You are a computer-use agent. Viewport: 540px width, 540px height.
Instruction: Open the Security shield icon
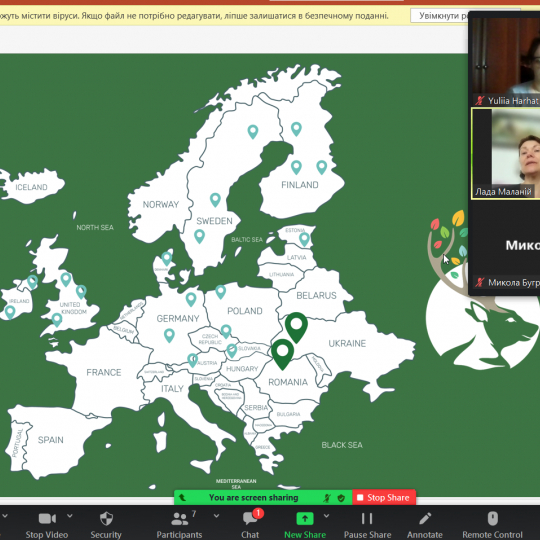[x=106, y=518]
